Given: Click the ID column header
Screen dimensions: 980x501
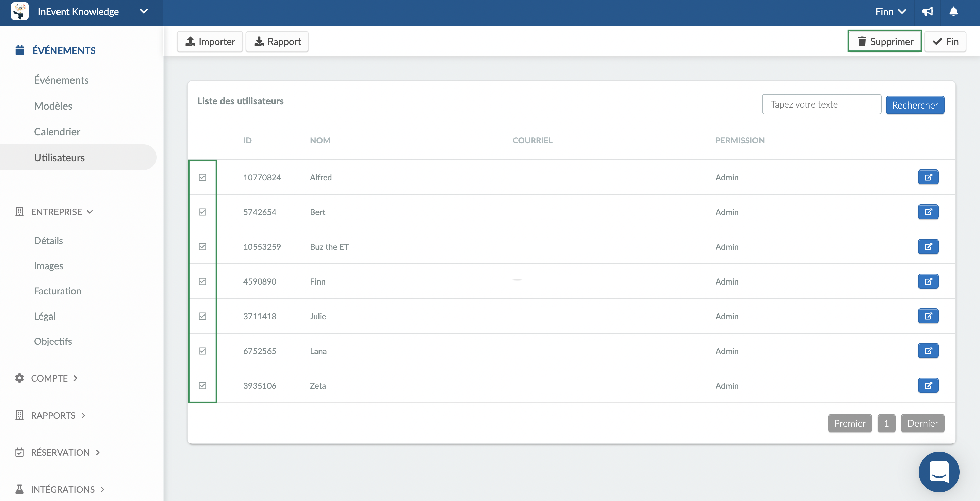Looking at the screenshot, I should click(x=247, y=140).
